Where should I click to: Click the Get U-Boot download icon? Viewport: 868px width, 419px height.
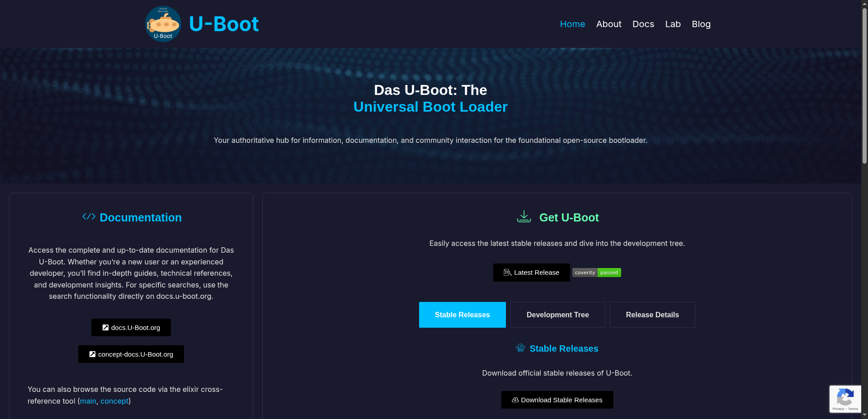[524, 217]
